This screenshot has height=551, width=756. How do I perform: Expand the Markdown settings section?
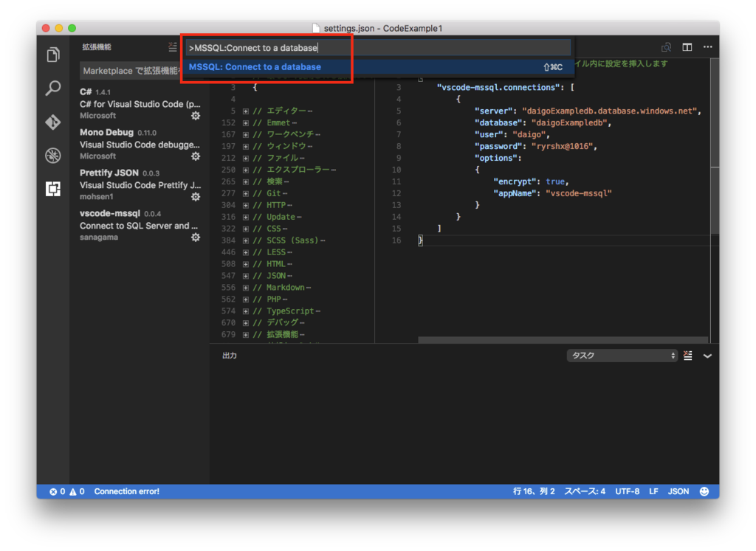click(246, 288)
